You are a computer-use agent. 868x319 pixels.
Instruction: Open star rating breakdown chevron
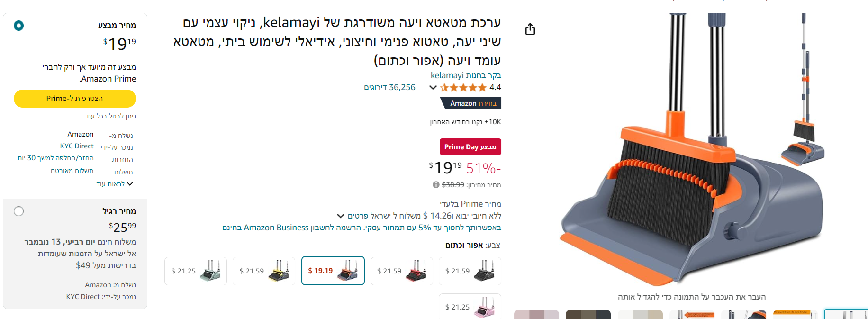tap(433, 87)
